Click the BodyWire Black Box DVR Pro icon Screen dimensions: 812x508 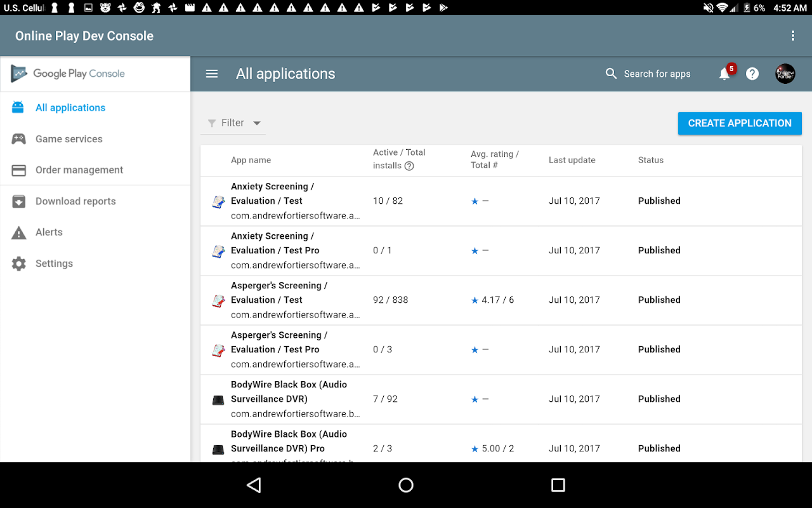coord(218,449)
